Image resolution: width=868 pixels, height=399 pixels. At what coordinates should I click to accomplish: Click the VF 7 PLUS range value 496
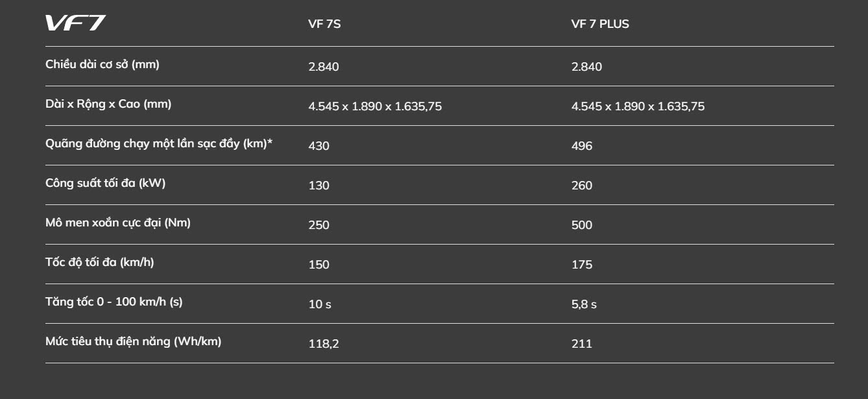(x=582, y=146)
